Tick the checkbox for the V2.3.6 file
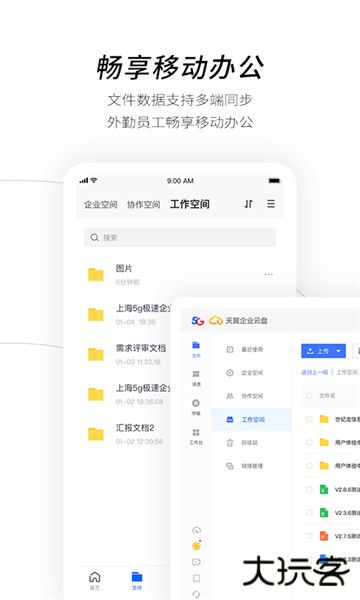360x600 pixels. [309, 512]
